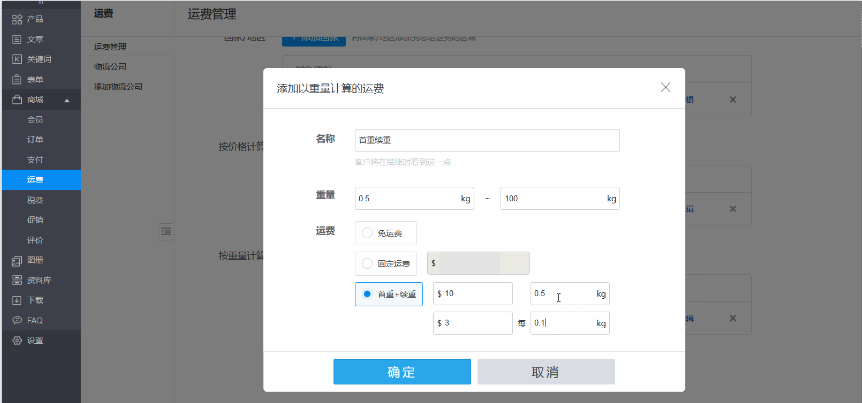862x403 pixels.
Task: Click the 资料库 (Library) sidebar icon
Action: click(17, 280)
